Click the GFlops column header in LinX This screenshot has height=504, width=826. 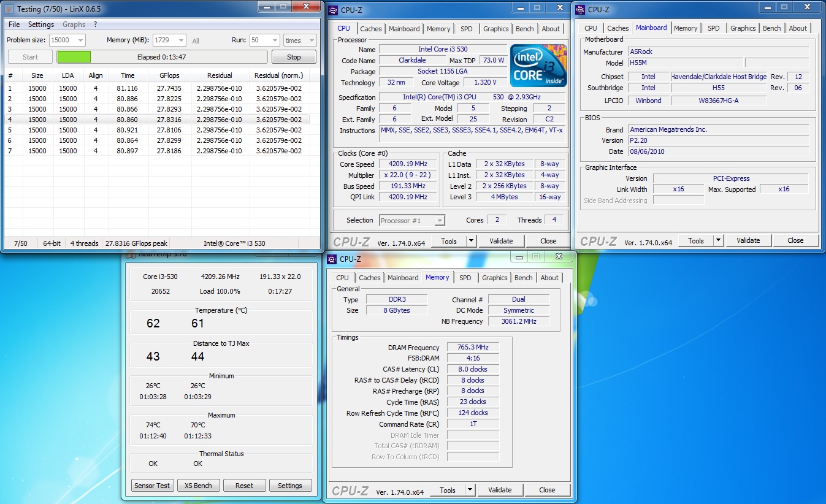pos(169,75)
